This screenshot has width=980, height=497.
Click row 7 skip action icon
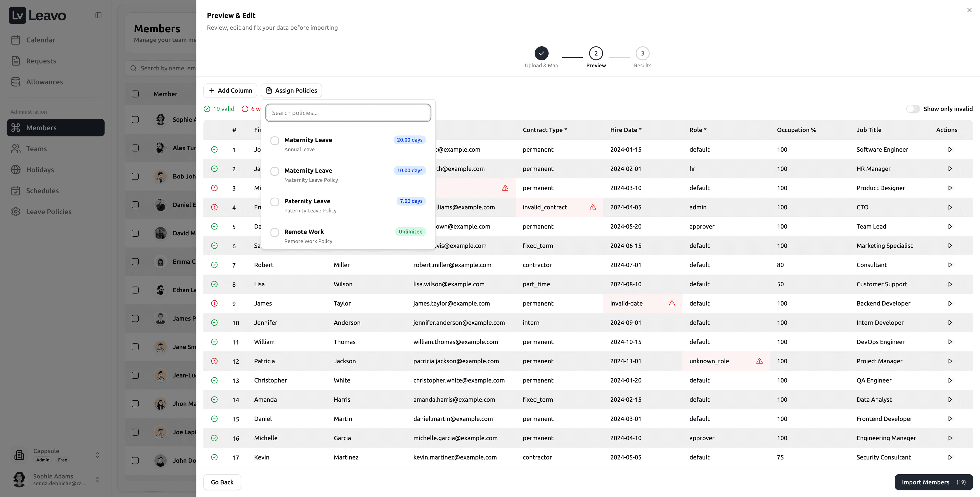click(x=951, y=265)
